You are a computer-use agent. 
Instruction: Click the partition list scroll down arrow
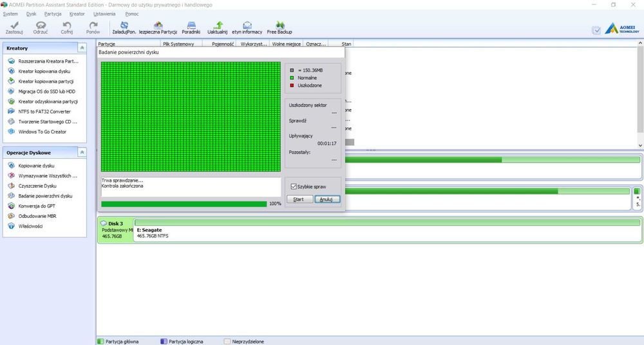640,145
